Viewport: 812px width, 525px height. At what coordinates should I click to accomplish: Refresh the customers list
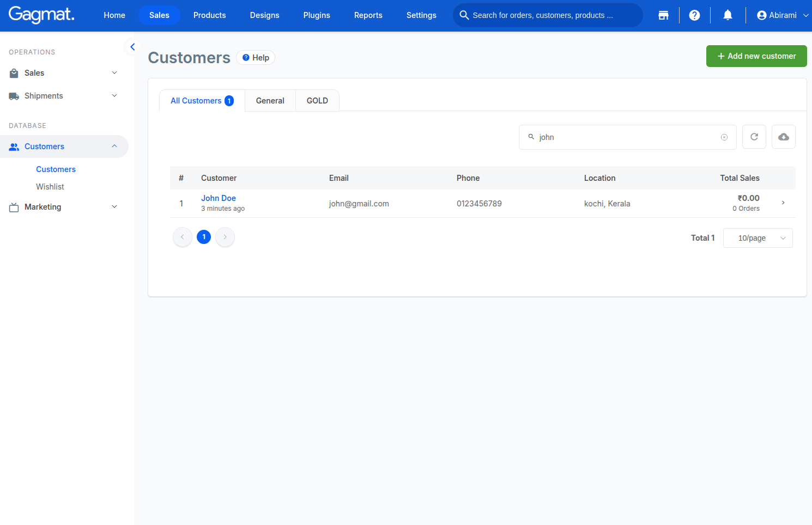point(754,137)
